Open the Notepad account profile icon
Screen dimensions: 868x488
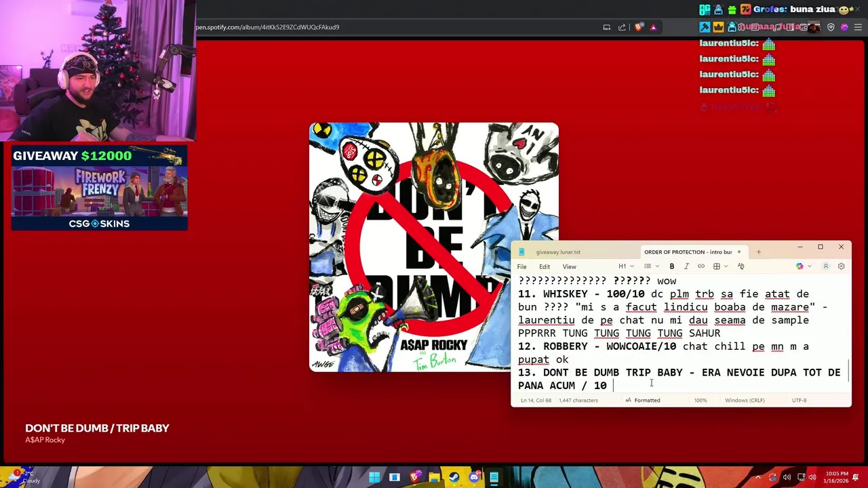(826, 266)
